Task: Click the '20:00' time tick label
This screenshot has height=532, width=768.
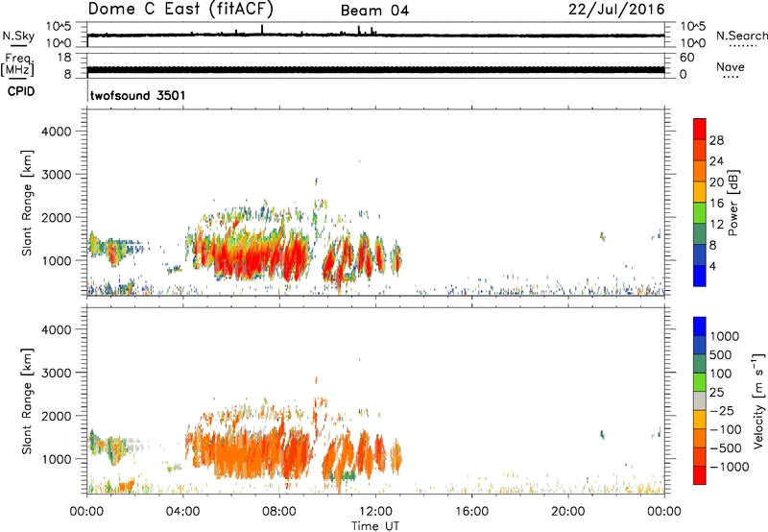Action: [568, 512]
